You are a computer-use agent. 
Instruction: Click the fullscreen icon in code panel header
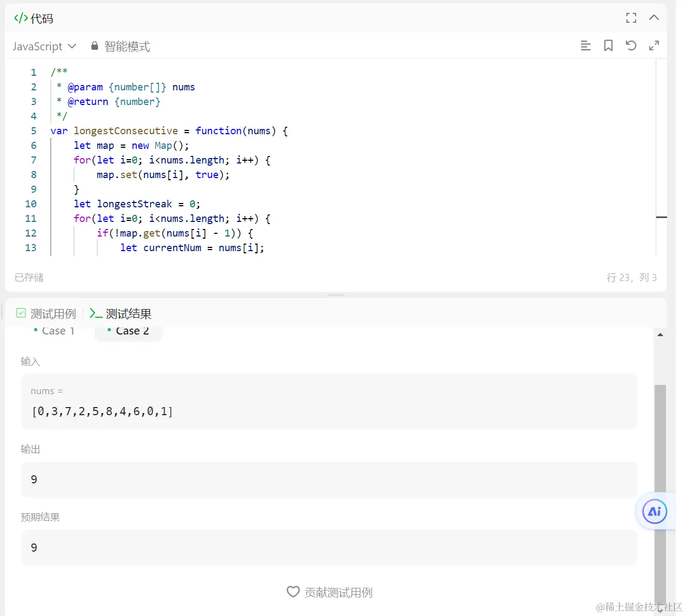click(x=631, y=18)
